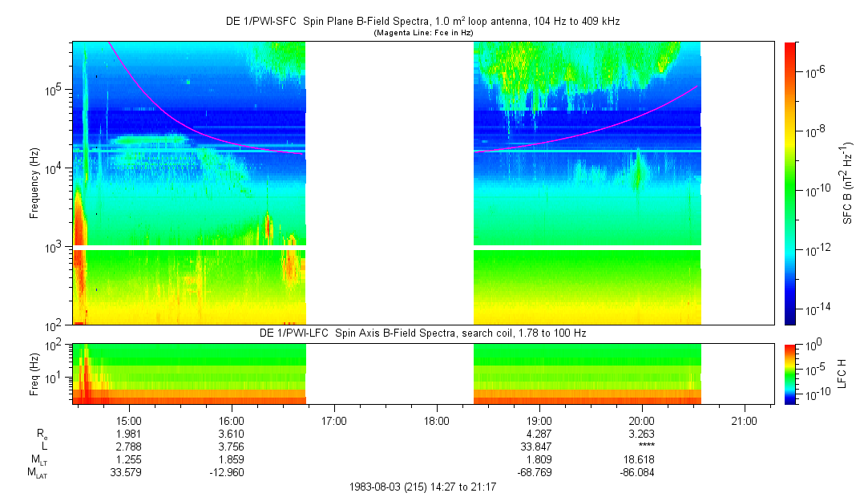Click the LFC search coil spectra title

point(422,333)
